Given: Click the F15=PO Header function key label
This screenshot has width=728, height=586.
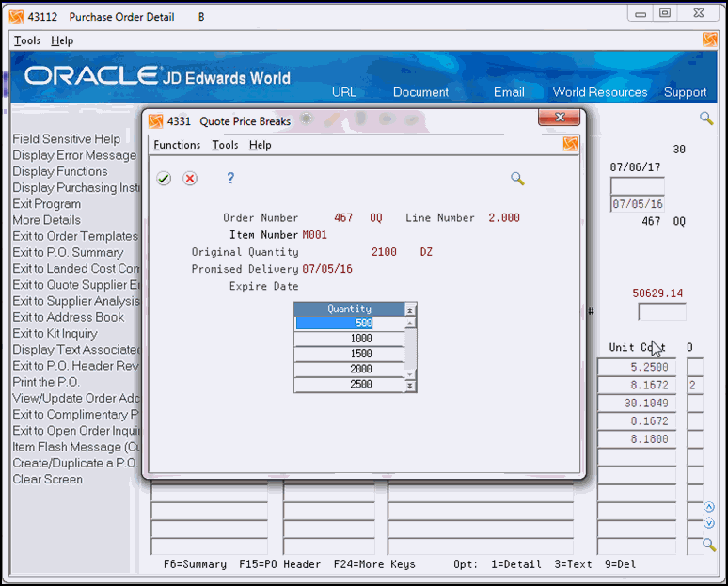Looking at the screenshot, I should (x=279, y=564).
